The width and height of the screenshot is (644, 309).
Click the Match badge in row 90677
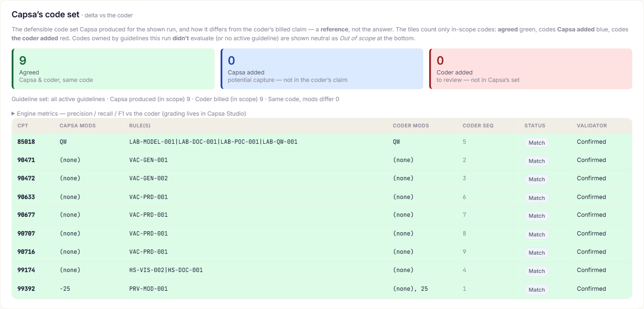[x=536, y=216]
